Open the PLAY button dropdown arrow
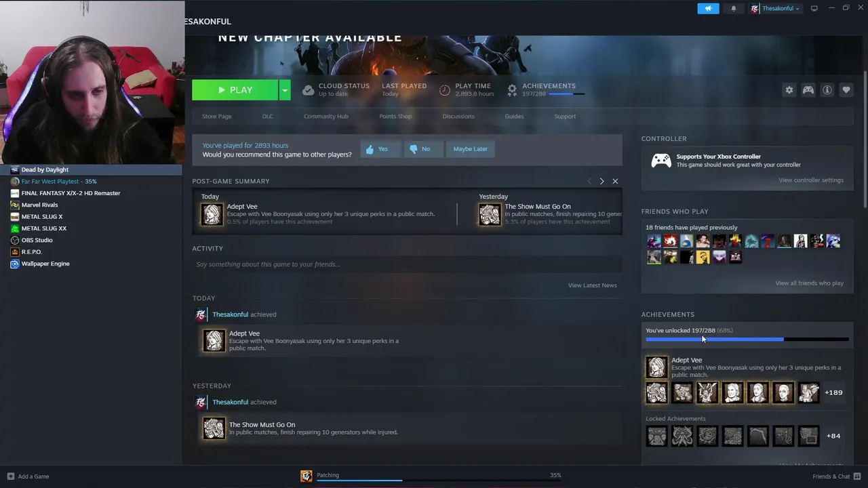 pyautogui.click(x=285, y=89)
